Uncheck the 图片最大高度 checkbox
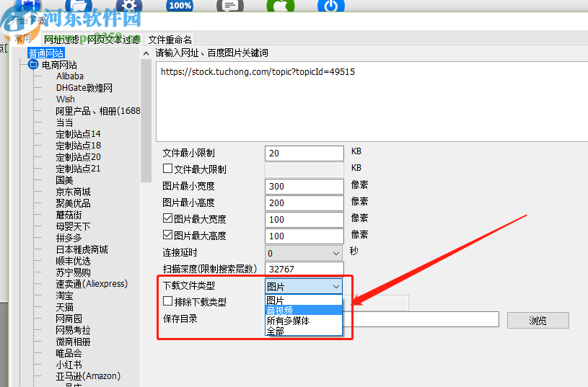The image size is (588, 387). pos(167,234)
